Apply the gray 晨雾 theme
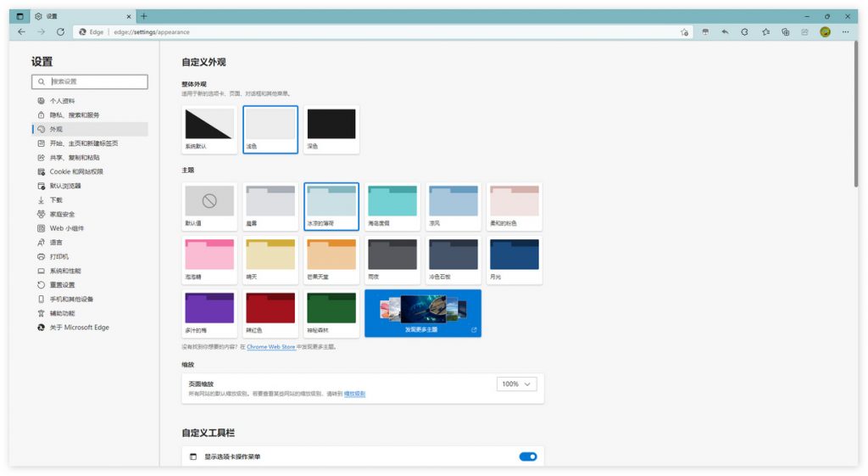 (270, 207)
